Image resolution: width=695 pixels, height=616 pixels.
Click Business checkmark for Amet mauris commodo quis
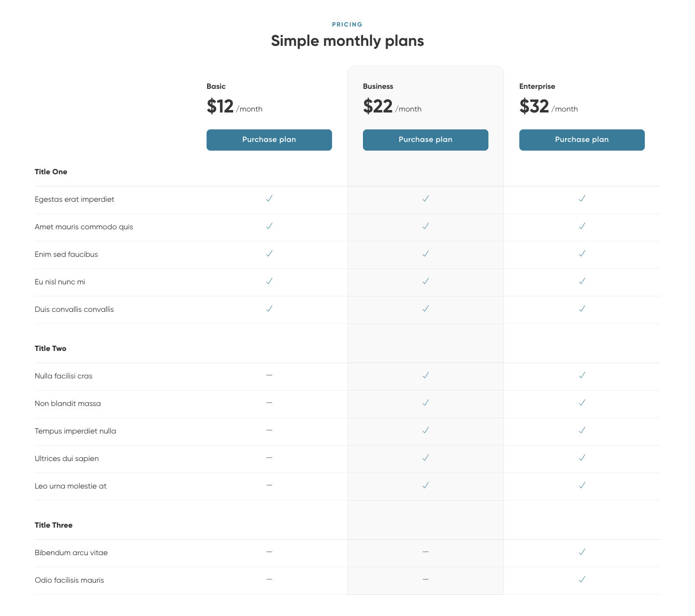tap(426, 226)
